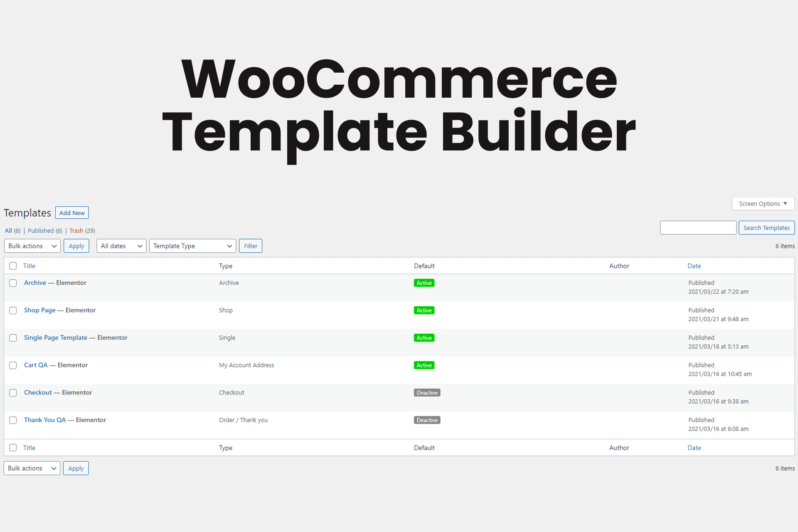This screenshot has height=532, width=798.
Task: Click the Search Templates input field
Action: (698, 227)
